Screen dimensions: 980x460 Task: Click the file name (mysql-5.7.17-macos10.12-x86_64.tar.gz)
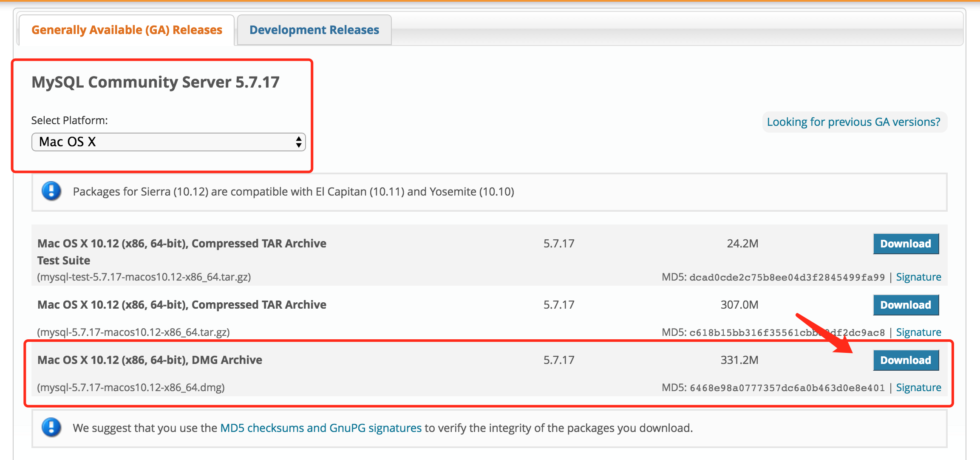(x=133, y=332)
